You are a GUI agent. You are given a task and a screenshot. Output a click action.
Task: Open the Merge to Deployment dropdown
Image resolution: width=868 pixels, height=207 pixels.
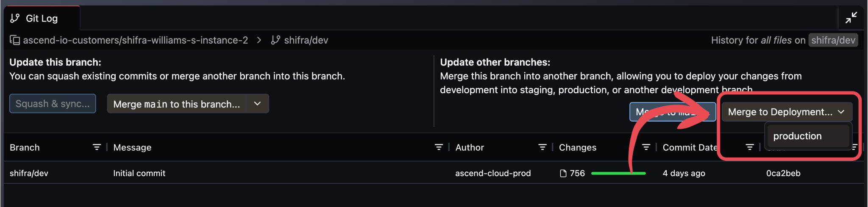point(787,112)
